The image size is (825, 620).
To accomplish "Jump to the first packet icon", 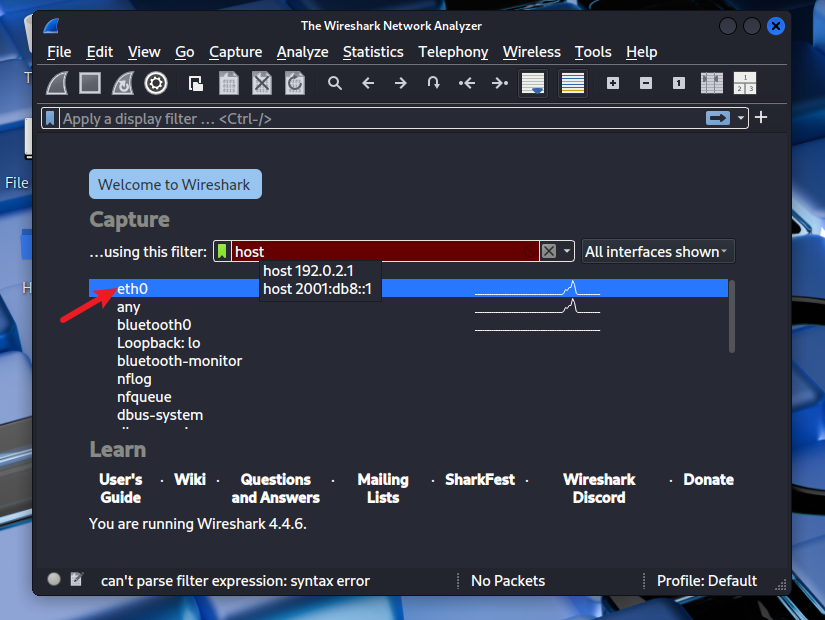I will pos(466,83).
